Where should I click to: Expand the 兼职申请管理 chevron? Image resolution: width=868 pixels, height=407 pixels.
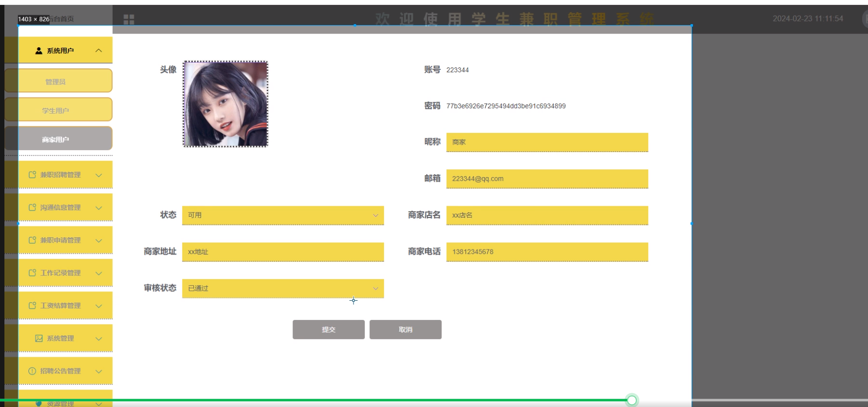(99, 241)
